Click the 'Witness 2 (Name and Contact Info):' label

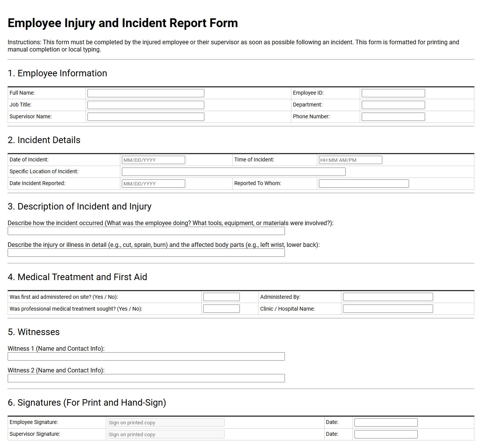click(56, 370)
